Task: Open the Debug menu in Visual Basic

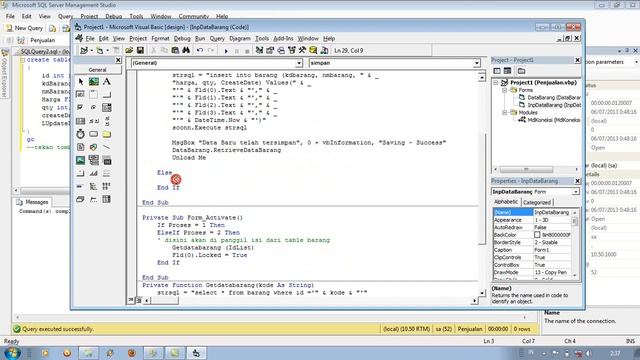Action: coord(182,38)
